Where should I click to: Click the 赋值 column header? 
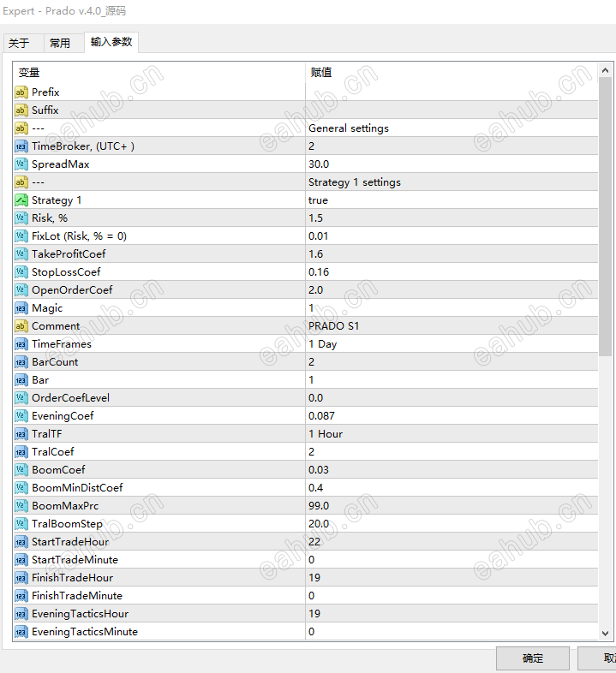coord(452,73)
